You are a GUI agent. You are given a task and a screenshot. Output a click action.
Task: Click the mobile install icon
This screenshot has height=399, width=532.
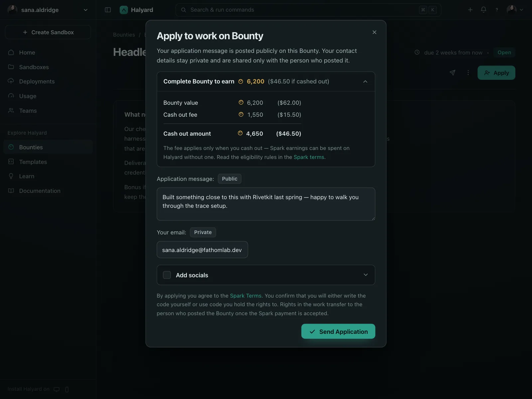(x=67, y=389)
